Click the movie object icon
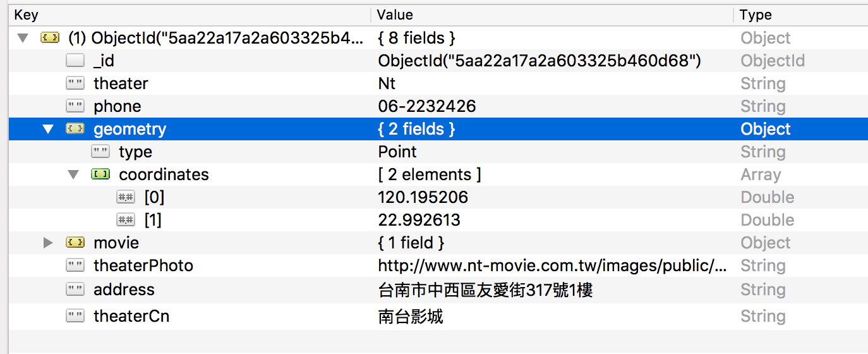The image size is (868, 354). coord(75,243)
